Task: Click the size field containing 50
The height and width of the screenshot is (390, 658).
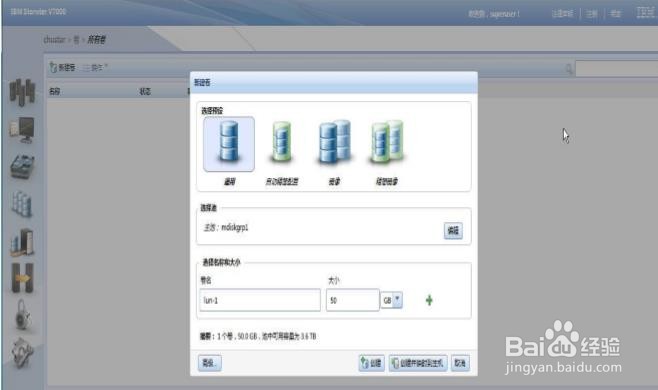Action: pyautogui.click(x=352, y=300)
